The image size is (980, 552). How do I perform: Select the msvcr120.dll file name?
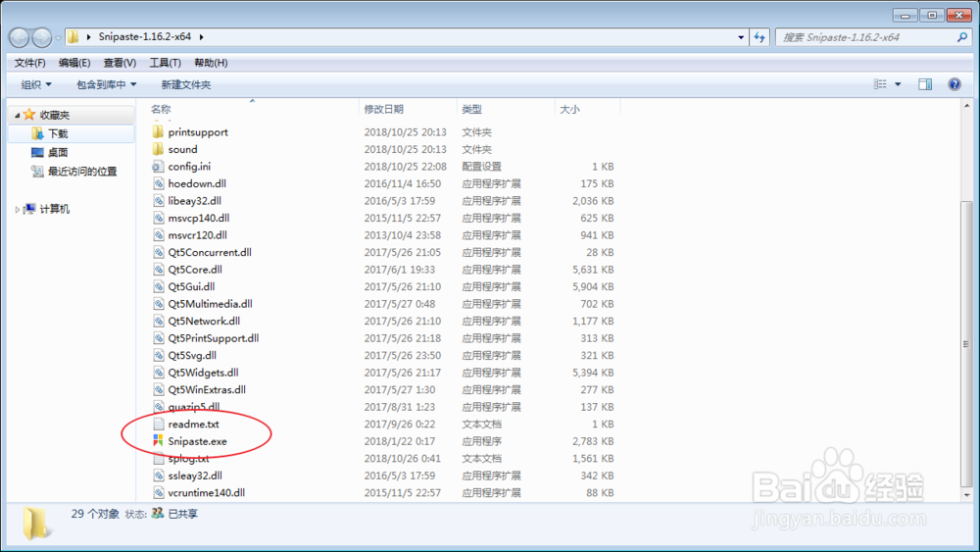(198, 235)
